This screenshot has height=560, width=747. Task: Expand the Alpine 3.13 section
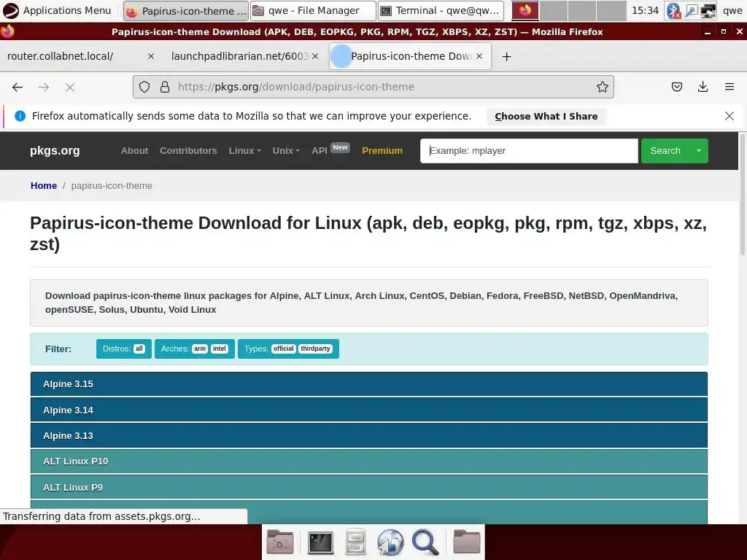(368, 436)
